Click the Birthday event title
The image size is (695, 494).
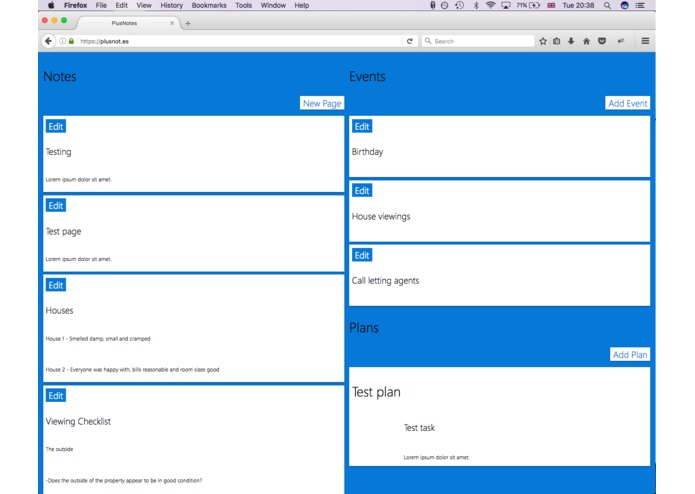pyautogui.click(x=367, y=152)
